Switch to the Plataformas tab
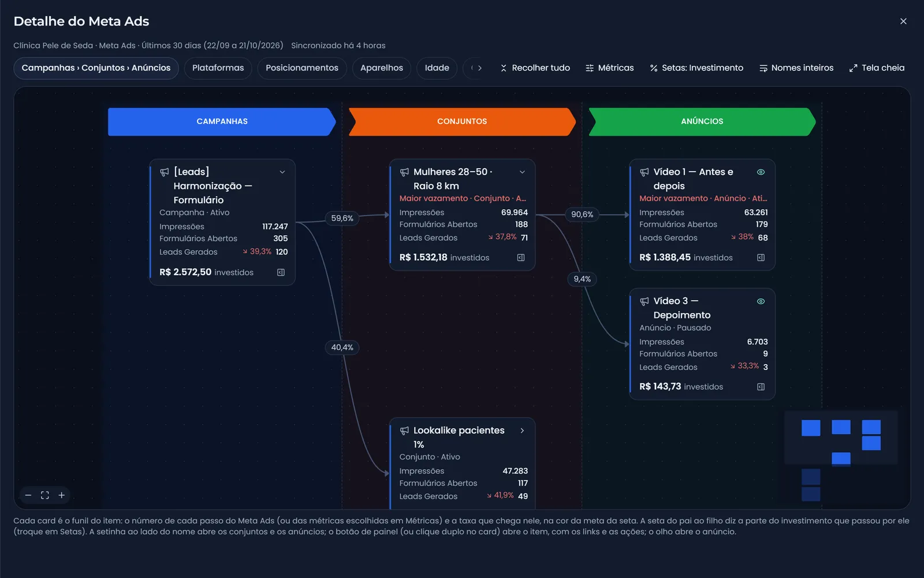Screen dimensions: 924x578 (218, 68)
